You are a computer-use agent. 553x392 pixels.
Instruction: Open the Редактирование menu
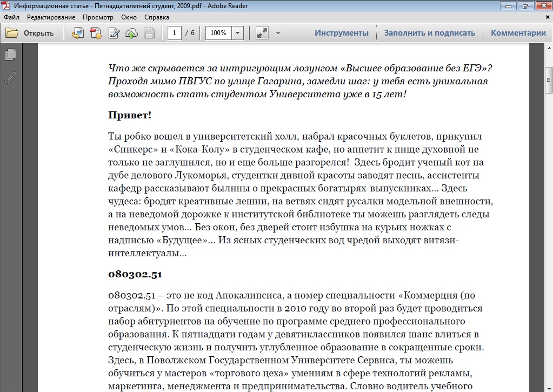(x=51, y=17)
